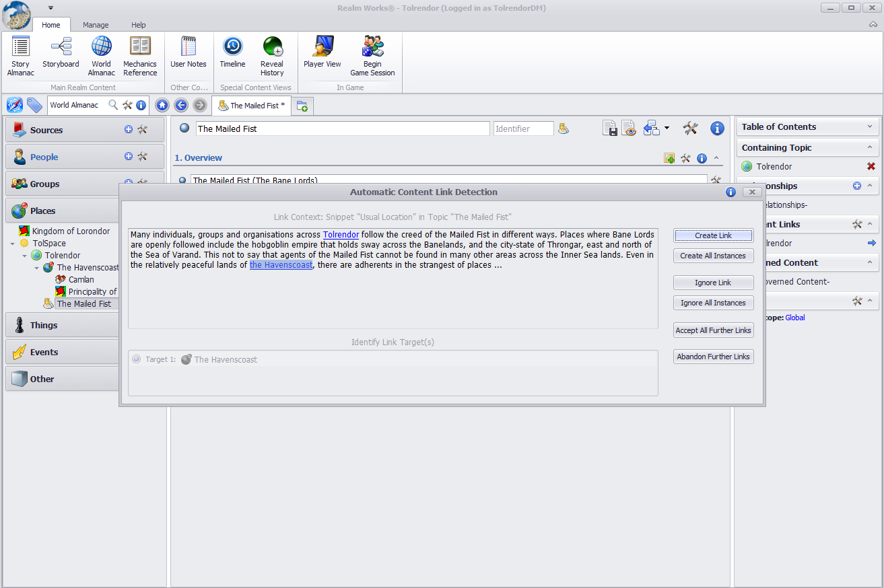This screenshot has width=884, height=588.
Task: Launch Player View
Action: click(x=322, y=52)
